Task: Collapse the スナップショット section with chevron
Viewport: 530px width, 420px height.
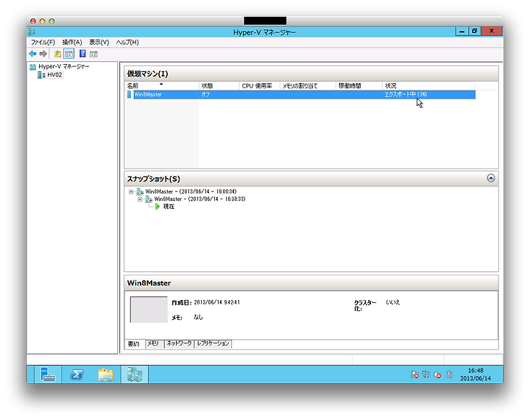Action: 491,178
